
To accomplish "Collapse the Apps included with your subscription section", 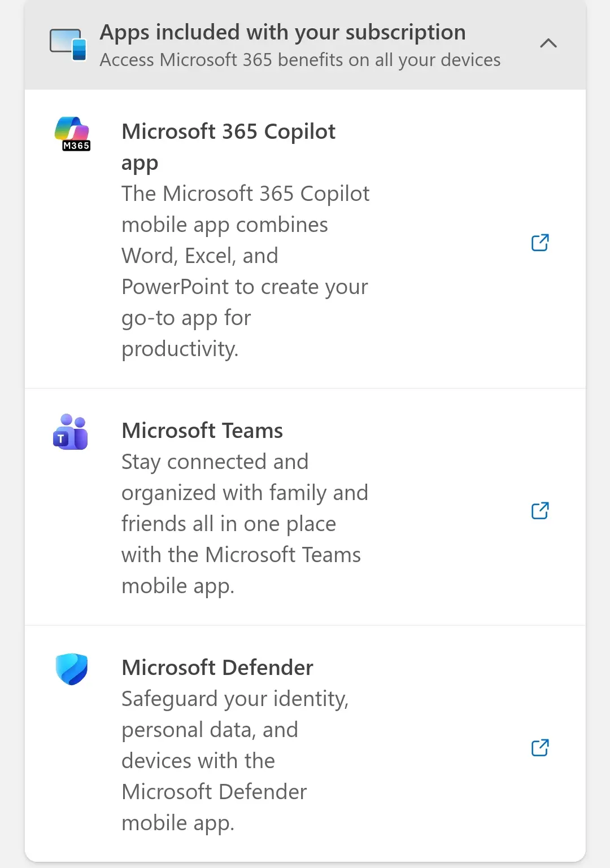I will pos(548,43).
